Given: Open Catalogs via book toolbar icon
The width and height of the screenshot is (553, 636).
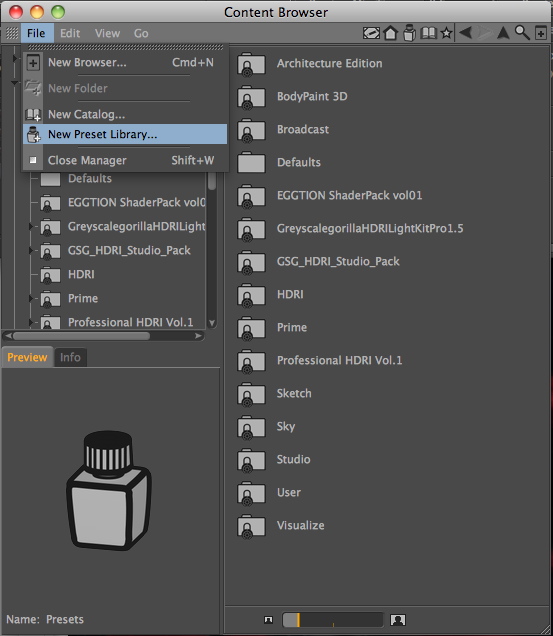Looking at the screenshot, I should (x=428, y=33).
